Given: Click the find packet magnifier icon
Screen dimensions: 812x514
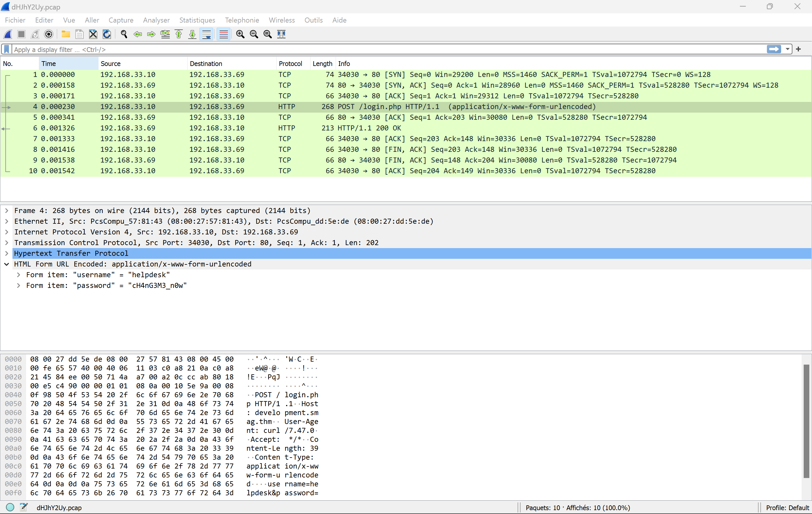Looking at the screenshot, I should tap(124, 34).
